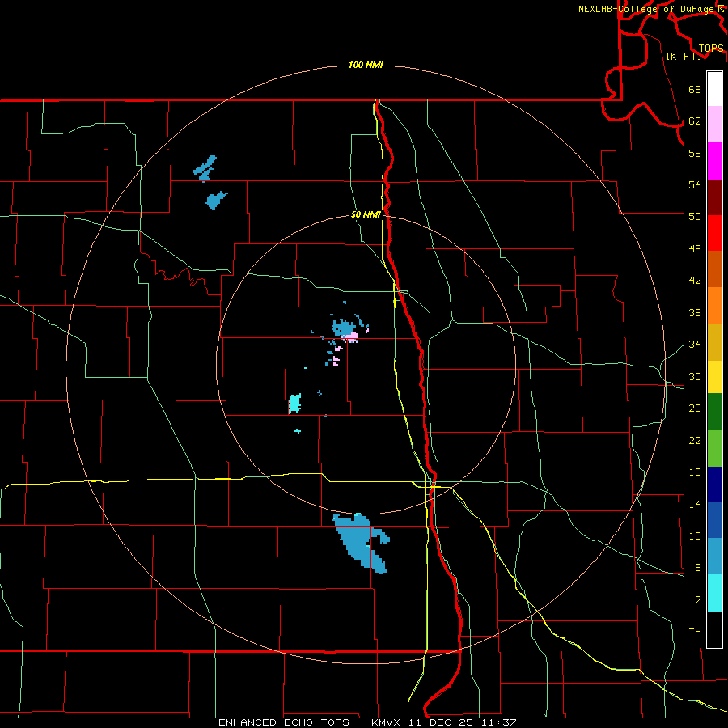Viewport: 728px width, 728px height.
Task: Click the "54" legend value
Action: tap(695, 184)
